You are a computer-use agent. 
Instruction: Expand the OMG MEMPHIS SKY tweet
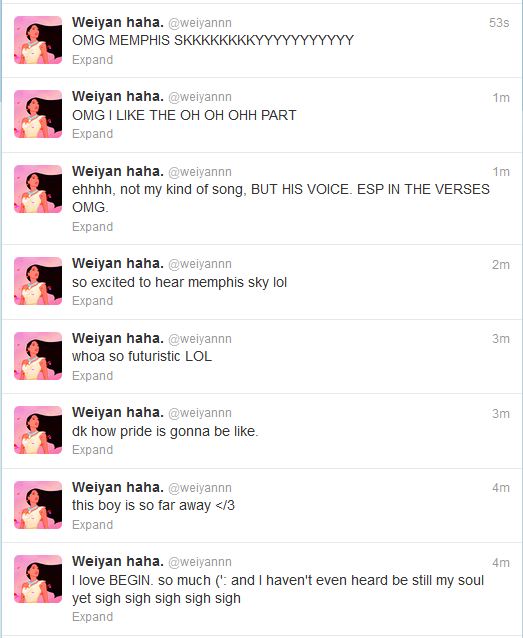pyautogui.click(x=92, y=60)
